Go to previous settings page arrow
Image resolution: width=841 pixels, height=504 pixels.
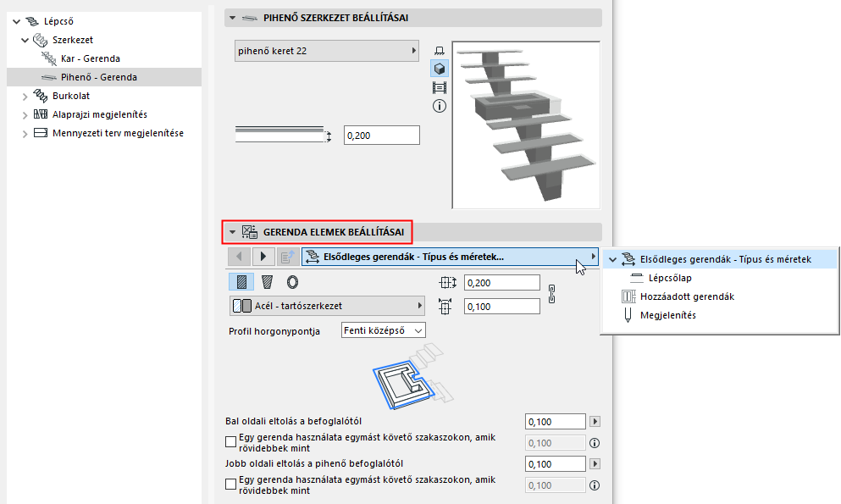[x=239, y=257]
